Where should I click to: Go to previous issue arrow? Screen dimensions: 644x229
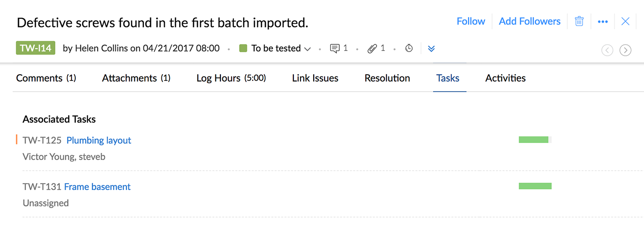click(x=608, y=50)
